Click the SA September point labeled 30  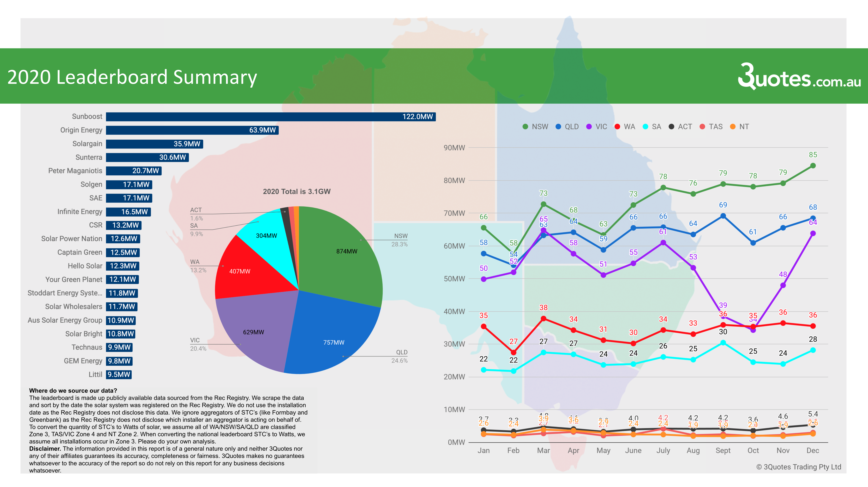pos(723,343)
